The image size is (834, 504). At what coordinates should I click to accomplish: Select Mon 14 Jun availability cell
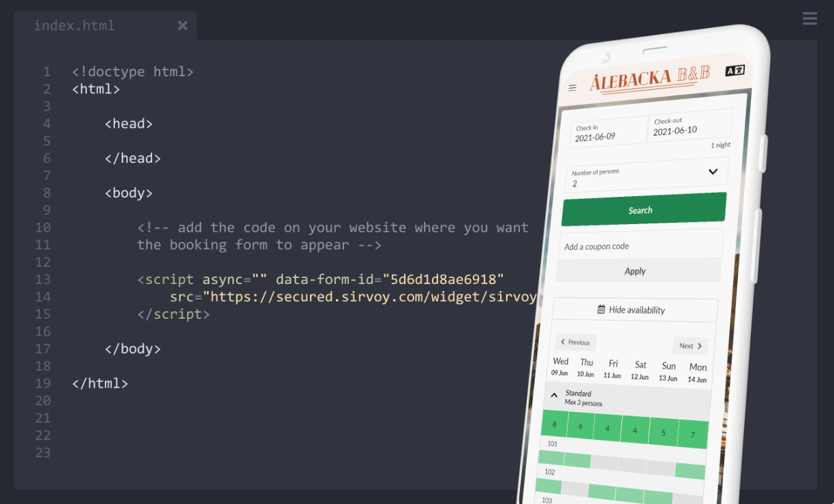(x=693, y=435)
